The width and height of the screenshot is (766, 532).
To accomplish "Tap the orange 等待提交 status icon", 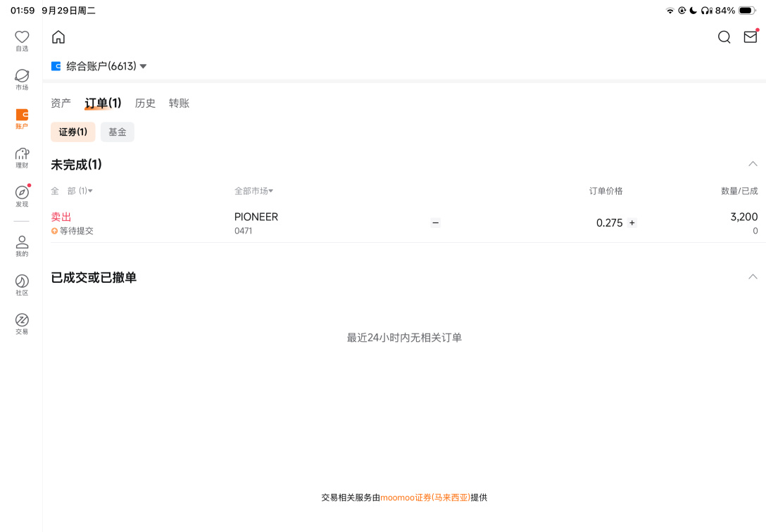I will (x=54, y=231).
